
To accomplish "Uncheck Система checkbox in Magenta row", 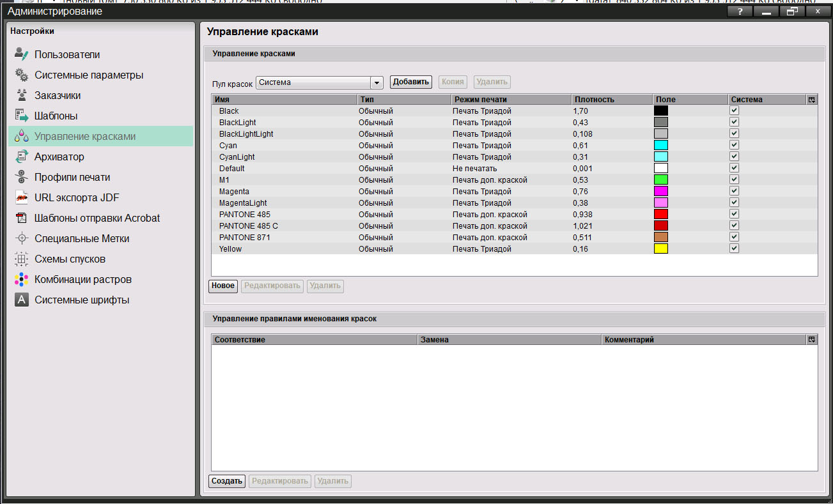I will 734,191.
